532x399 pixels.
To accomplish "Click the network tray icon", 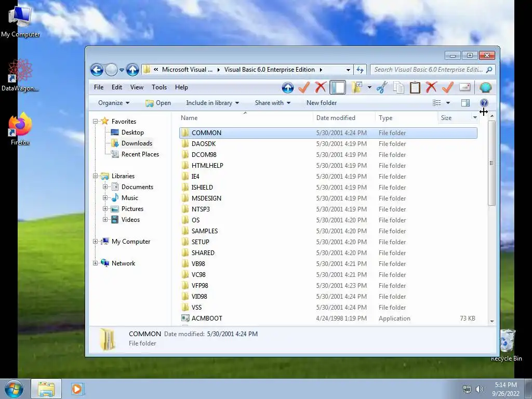I will tap(467, 389).
